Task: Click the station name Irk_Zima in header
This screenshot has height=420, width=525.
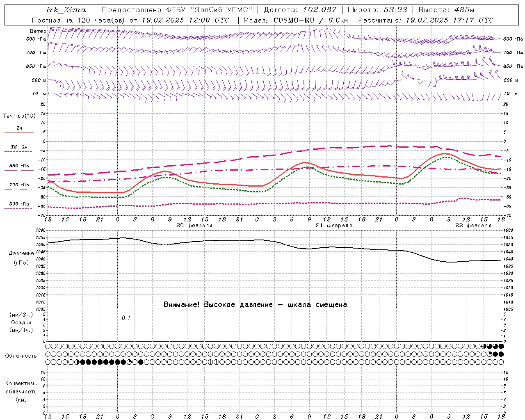Action: (x=66, y=10)
